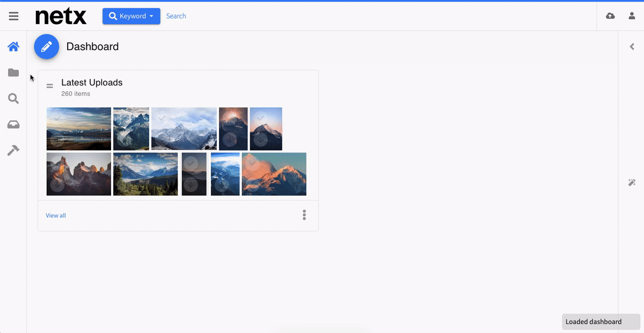Open the hammer tools icon in sidebar
The height and width of the screenshot is (333, 644).
(13, 150)
